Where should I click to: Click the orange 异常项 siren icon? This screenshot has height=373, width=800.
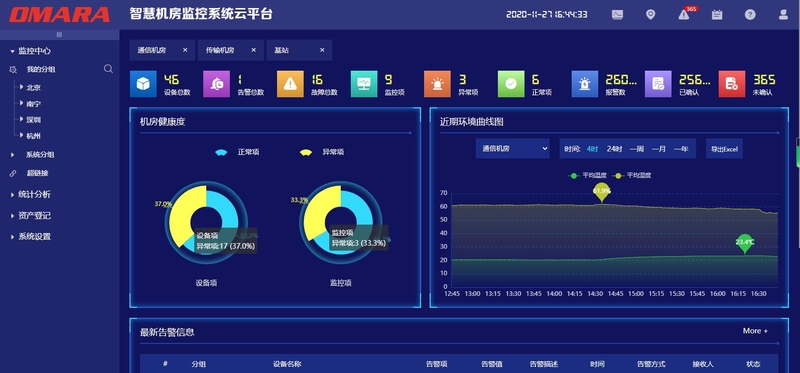[437, 84]
